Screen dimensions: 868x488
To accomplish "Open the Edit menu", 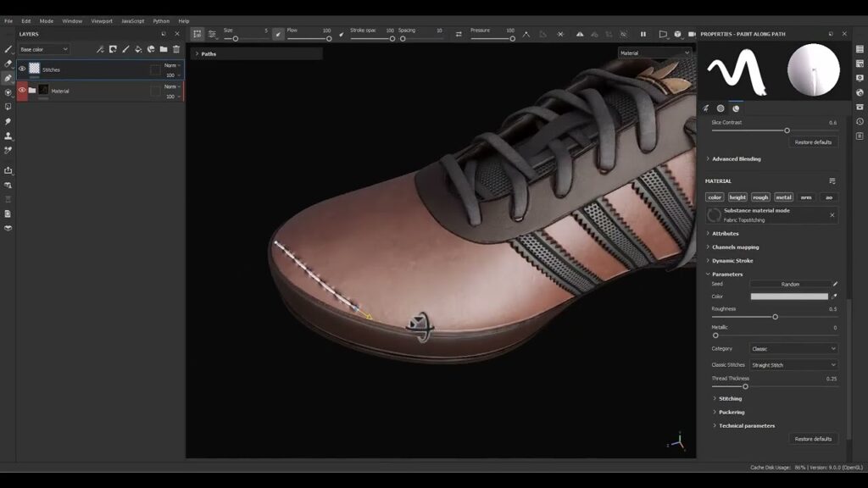I will click(x=26, y=21).
